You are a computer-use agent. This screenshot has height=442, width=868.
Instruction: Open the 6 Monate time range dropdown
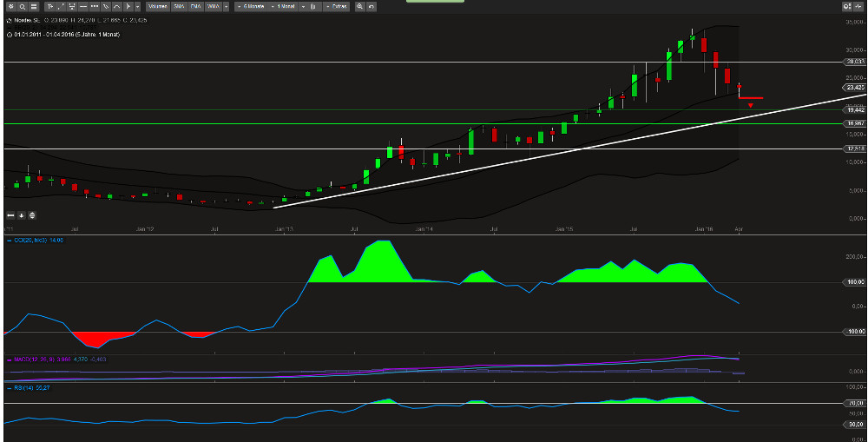[252, 7]
